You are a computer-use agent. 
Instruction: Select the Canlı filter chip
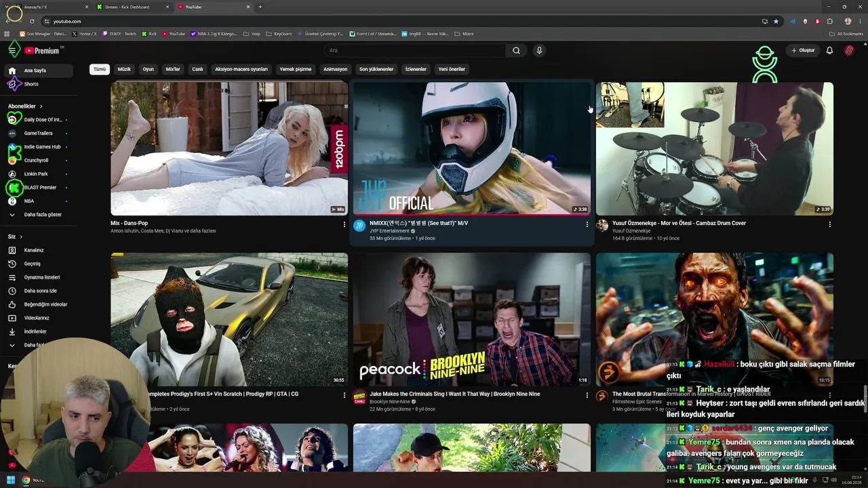197,69
